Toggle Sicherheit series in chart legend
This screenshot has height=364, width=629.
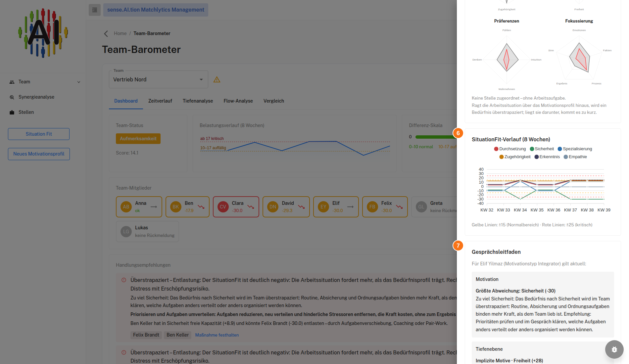(542, 149)
